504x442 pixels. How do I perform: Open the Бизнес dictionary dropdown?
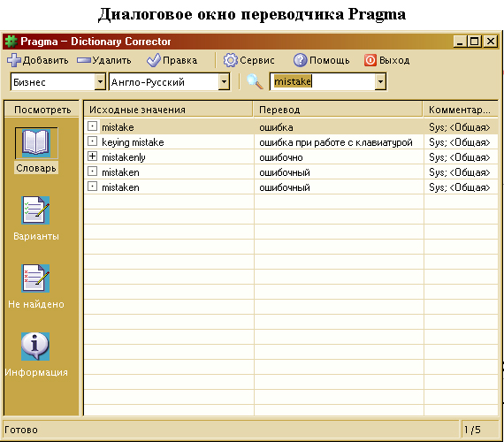click(100, 82)
